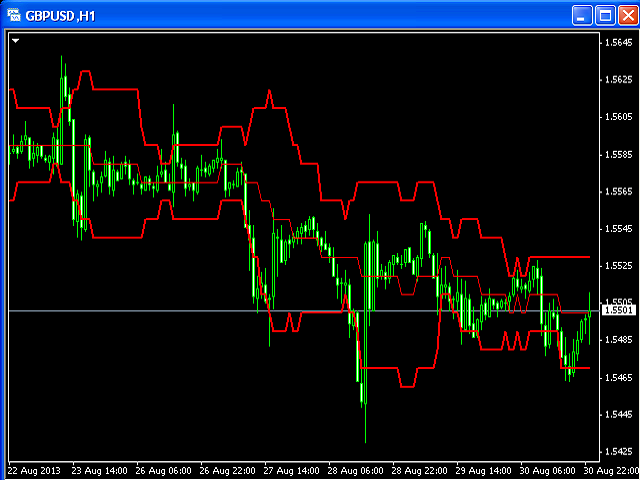Click the 1.5425 price scale label
This screenshot has width=640, height=480.
[x=615, y=451]
